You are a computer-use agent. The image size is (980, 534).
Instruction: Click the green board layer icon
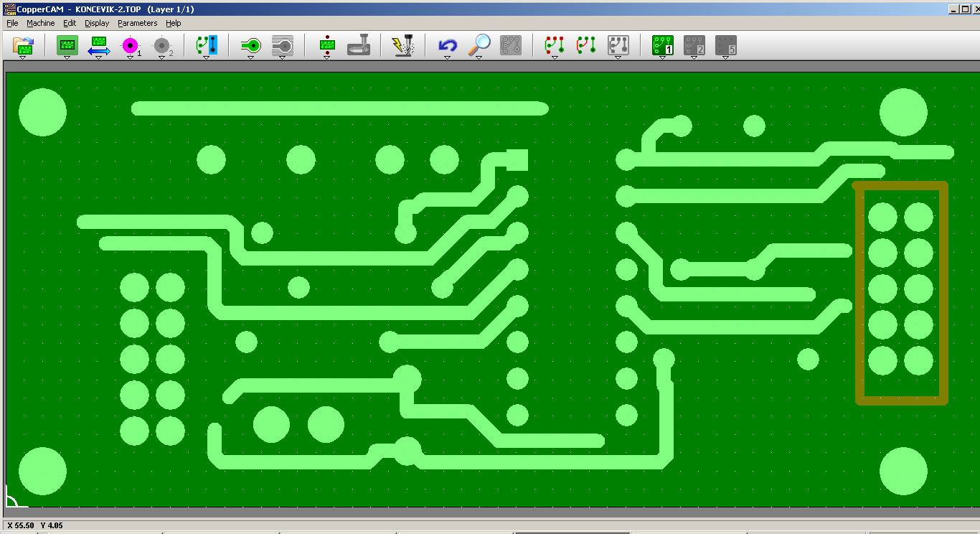(x=67, y=46)
